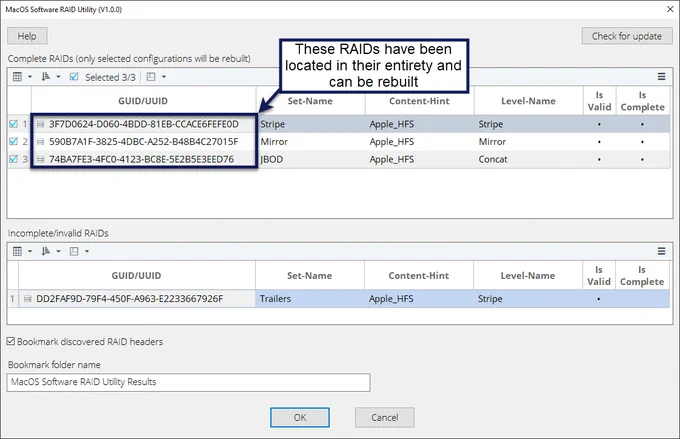This screenshot has width=680, height=439.
Task: Uncheck row 1 Stripe RAID checkbox
Action: click(13, 124)
